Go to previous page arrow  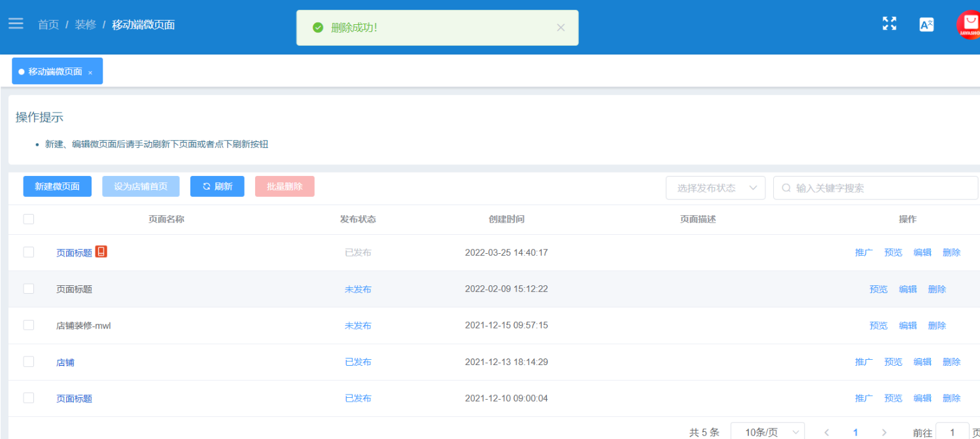tap(827, 432)
